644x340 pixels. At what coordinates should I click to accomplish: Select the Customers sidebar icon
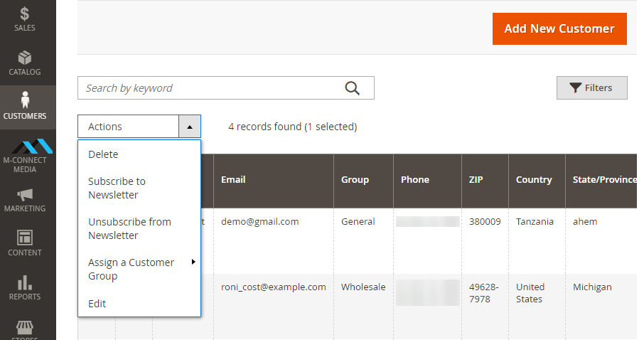pos(25,106)
